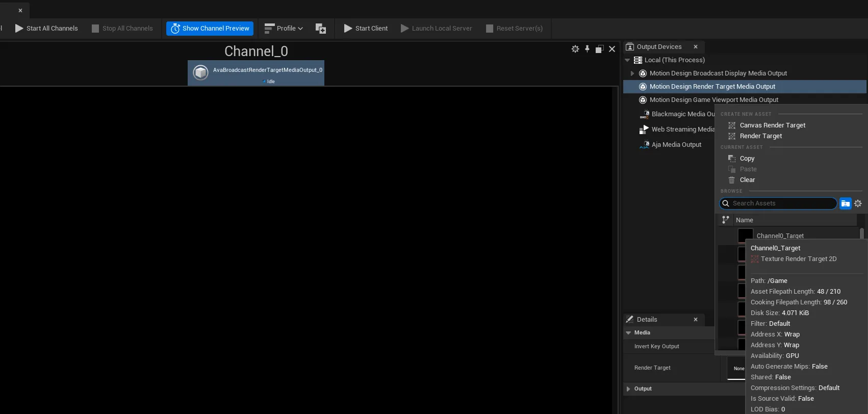Select AvaBroadcastRenderTargetMediaOutput_0 output block
The height and width of the screenshot is (414, 868).
pos(256,73)
